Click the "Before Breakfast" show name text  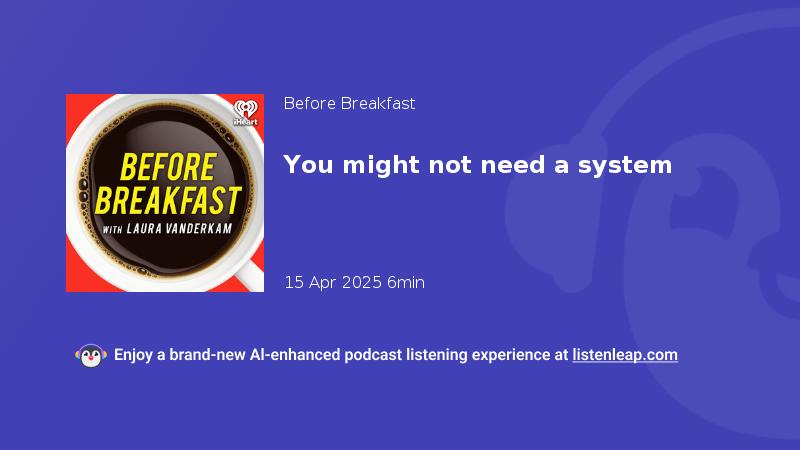pyautogui.click(x=349, y=104)
